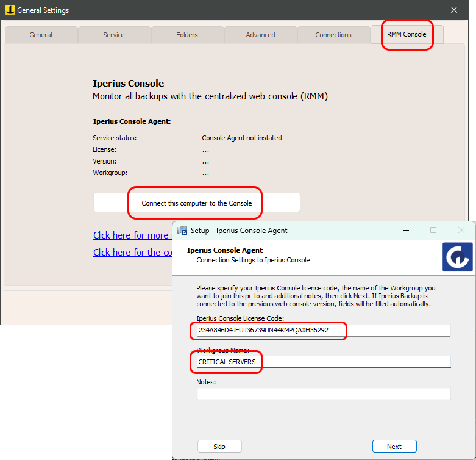Open the General tab
The image size is (476, 460).
[x=41, y=35]
